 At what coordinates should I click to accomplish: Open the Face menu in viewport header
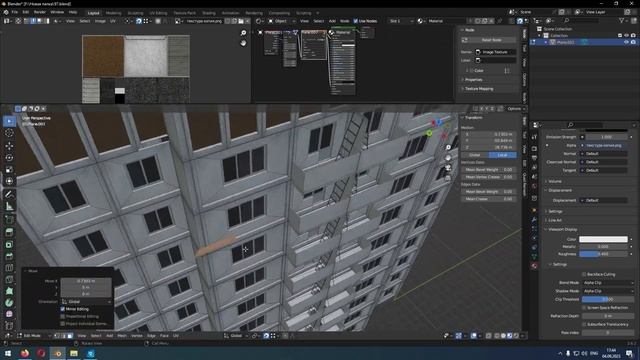(x=164, y=336)
